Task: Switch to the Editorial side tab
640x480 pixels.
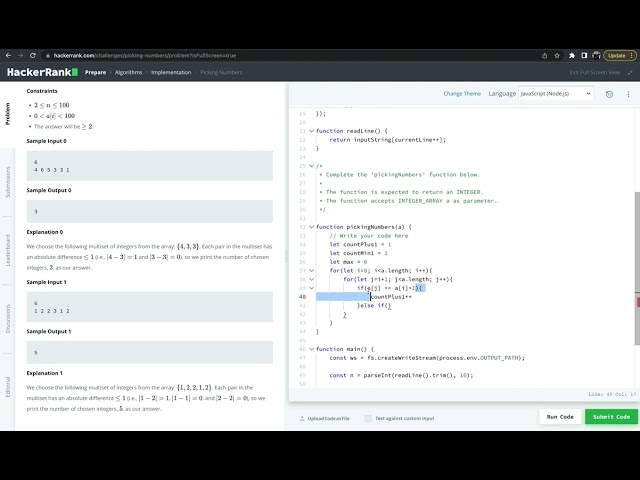Action: [7, 387]
